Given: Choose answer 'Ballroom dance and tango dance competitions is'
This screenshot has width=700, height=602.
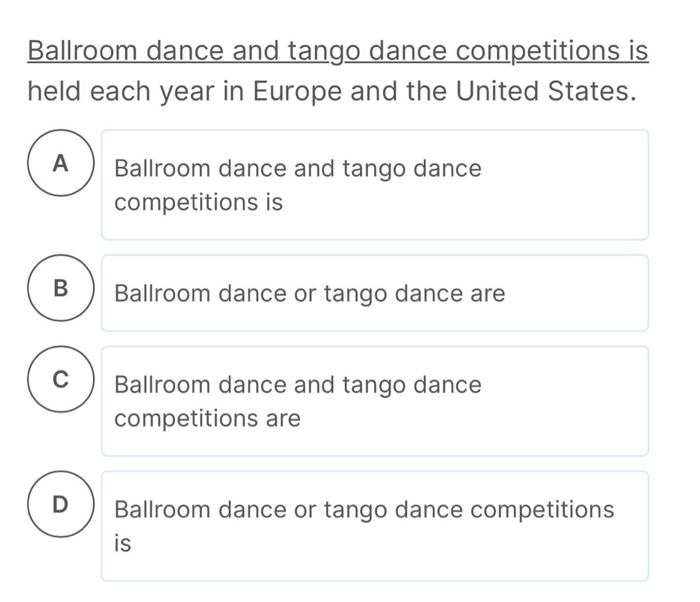Looking at the screenshot, I should click(375, 185).
